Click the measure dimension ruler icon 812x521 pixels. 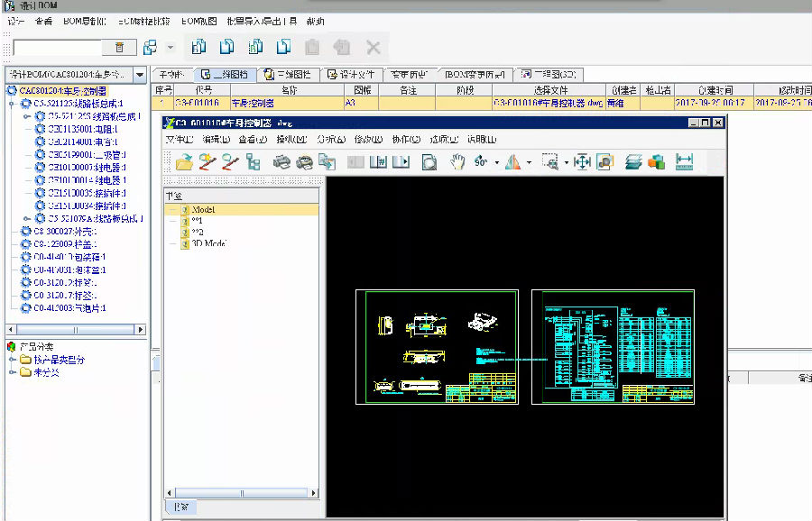[684, 162]
